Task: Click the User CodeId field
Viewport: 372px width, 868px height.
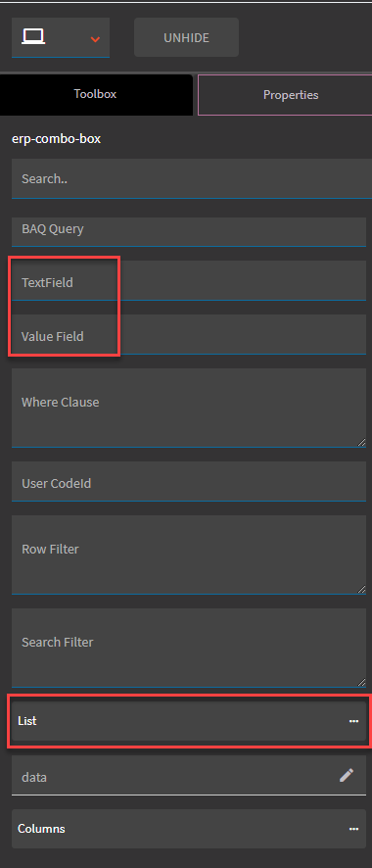Action: (x=189, y=482)
